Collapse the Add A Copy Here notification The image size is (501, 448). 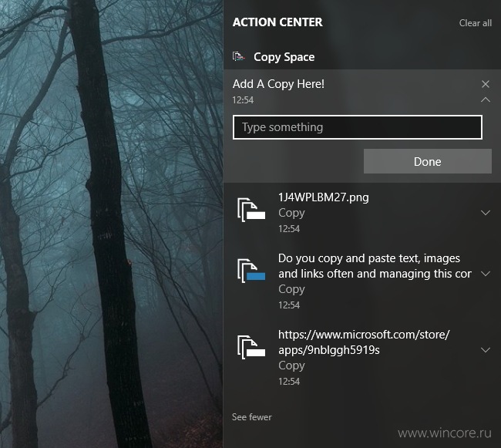486,99
